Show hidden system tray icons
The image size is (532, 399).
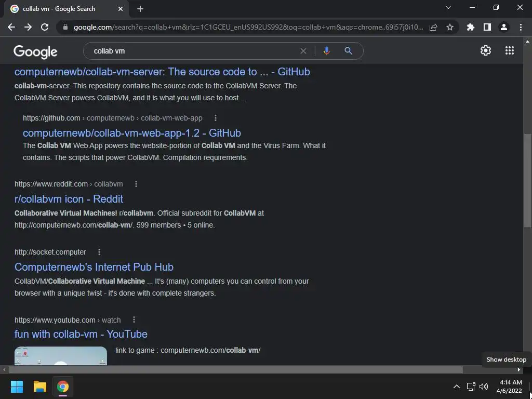click(x=457, y=387)
